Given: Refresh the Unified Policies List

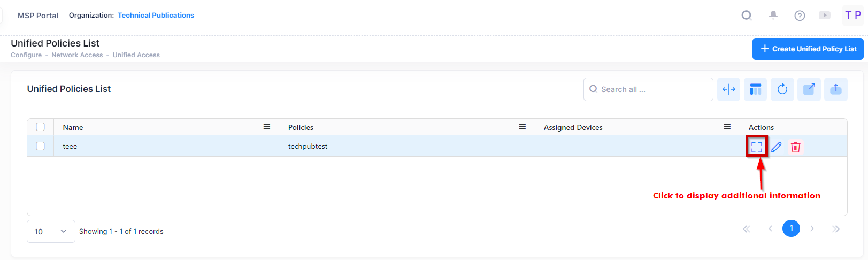Looking at the screenshot, I should (x=782, y=89).
